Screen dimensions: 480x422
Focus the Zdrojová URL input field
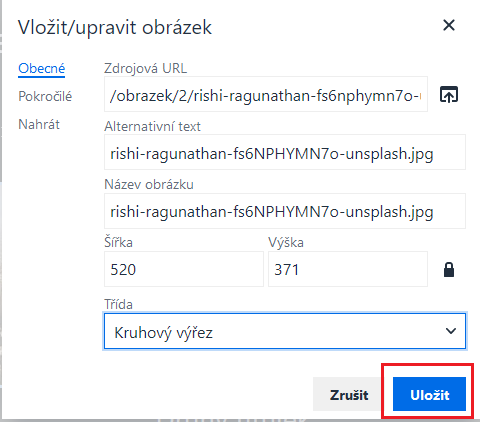tap(266, 94)
